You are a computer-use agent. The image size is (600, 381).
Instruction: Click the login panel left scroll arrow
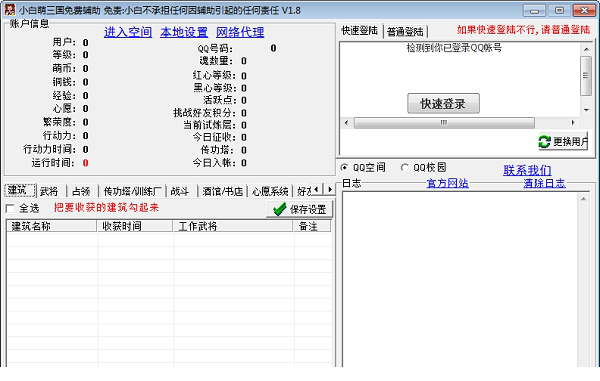tap(346, 123)
